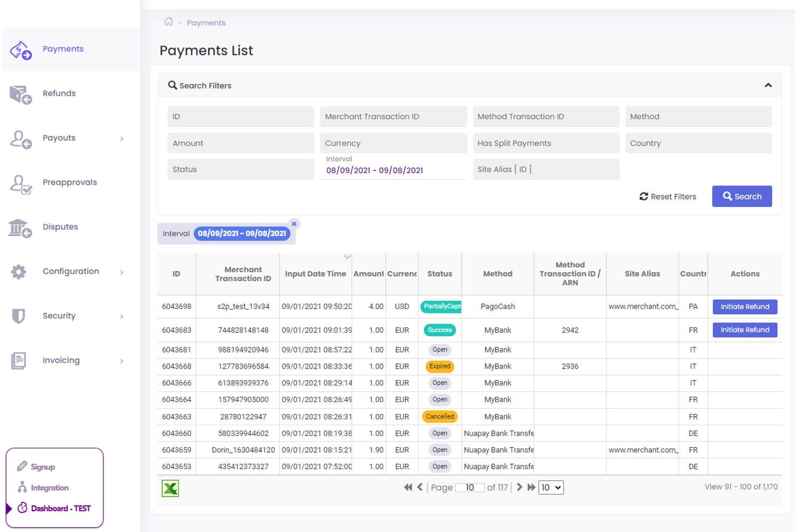The height and width of the screenshot is (532, 798).
Task: Remove the Interval filter chip
Action: click(294, 224)
